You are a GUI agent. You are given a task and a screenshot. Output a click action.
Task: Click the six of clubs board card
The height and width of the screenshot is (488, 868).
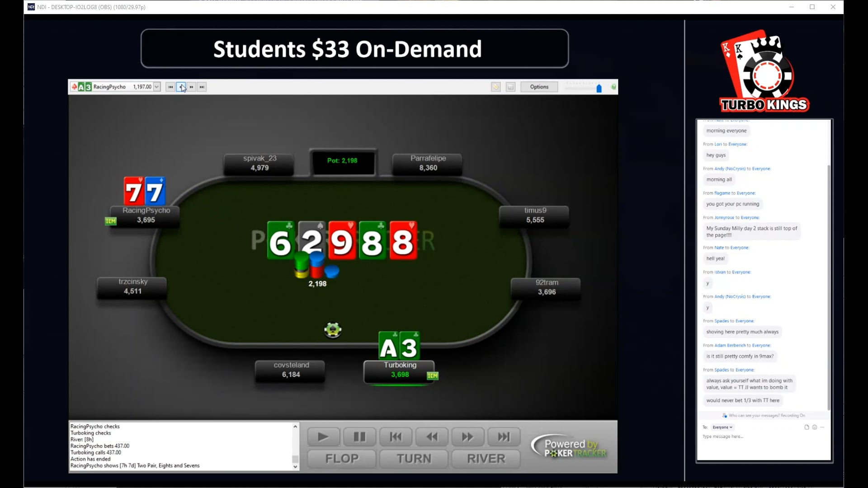[281, 240]
